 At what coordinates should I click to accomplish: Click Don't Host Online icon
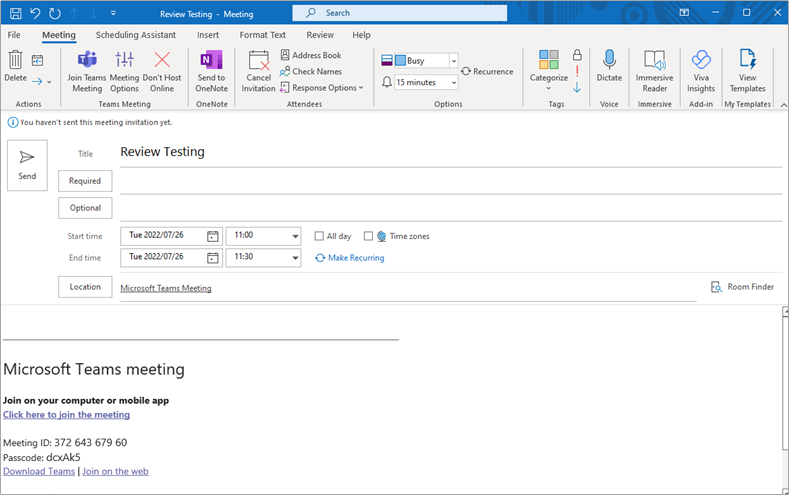click(162, 59)
